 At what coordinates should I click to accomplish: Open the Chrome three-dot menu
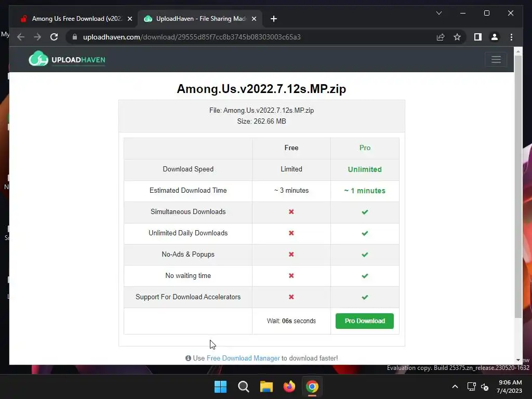point(511,37)
